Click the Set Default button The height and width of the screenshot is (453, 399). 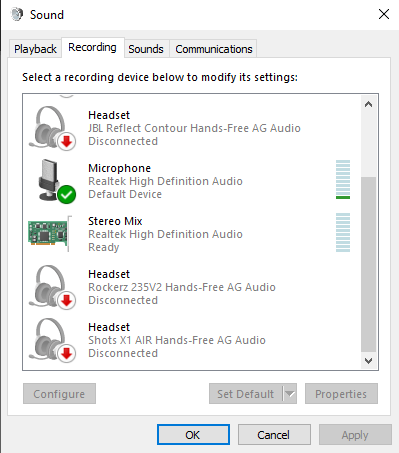coord(246,394)
